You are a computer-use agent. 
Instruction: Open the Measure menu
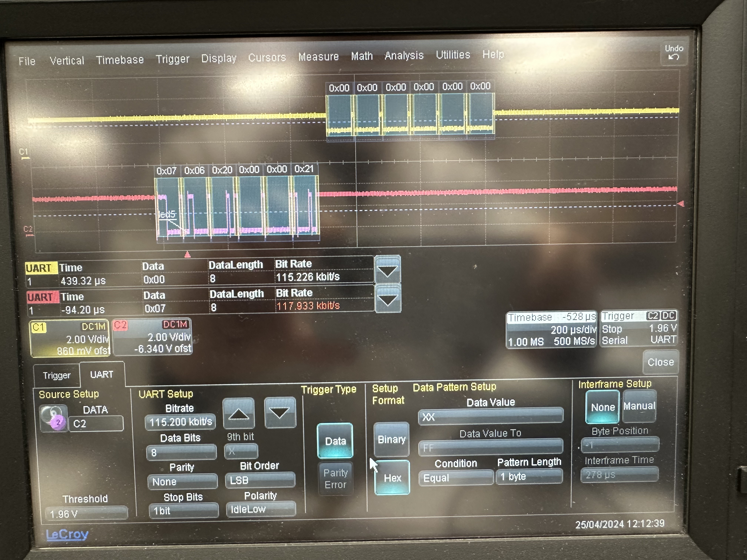(318, 57)
